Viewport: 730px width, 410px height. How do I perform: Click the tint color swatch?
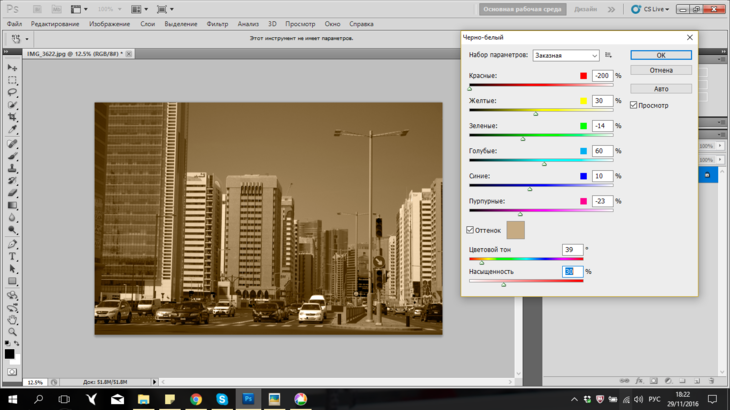click(515, 230)
